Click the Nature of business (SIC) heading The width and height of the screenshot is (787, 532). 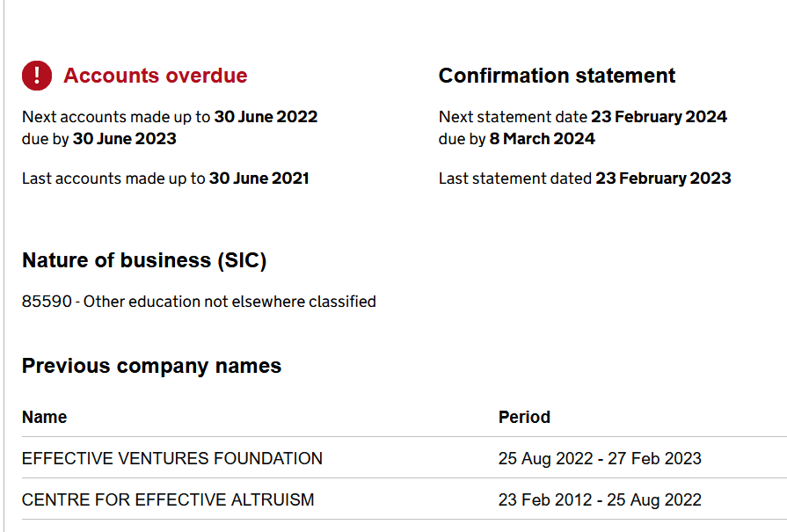coord(144,260)
